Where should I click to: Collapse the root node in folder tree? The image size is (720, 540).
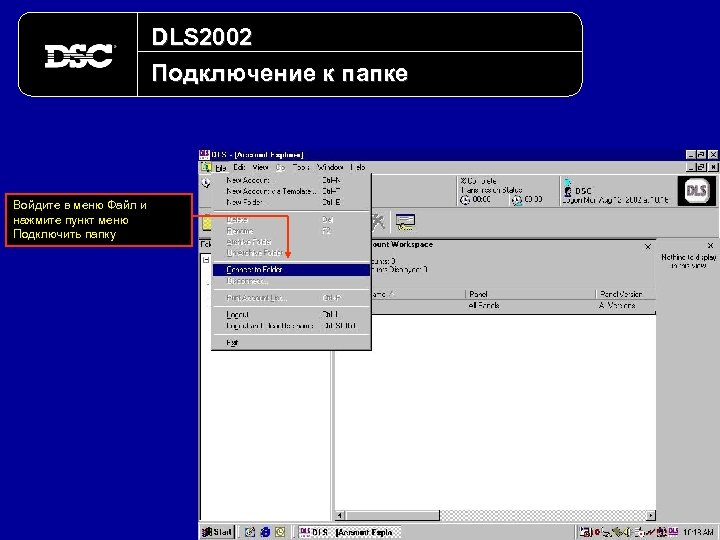(x=206, y=260)
